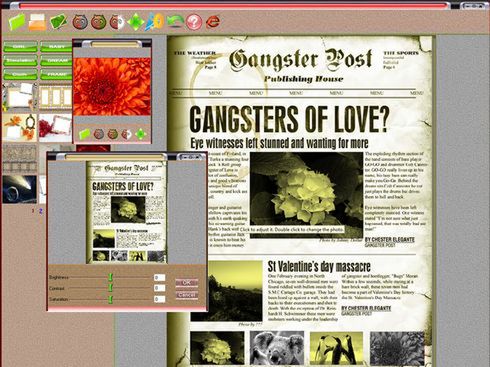Click the small hydrangea photo in the bottom row
The image size is (490, 367).
pos(217,348)
